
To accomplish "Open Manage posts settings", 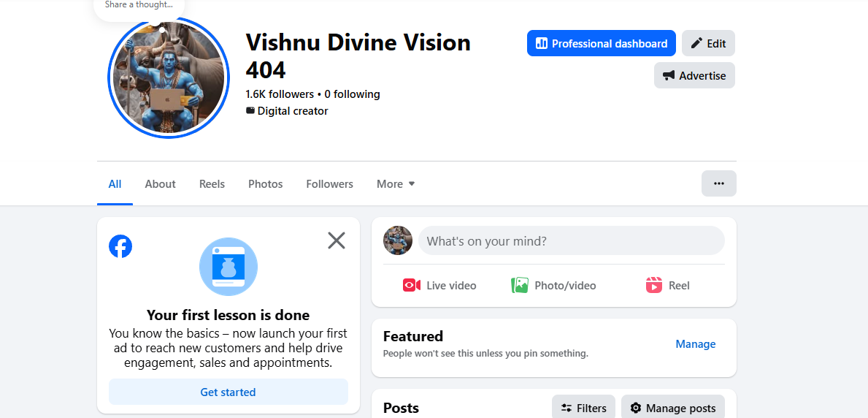I will click(x=672, y=408).
